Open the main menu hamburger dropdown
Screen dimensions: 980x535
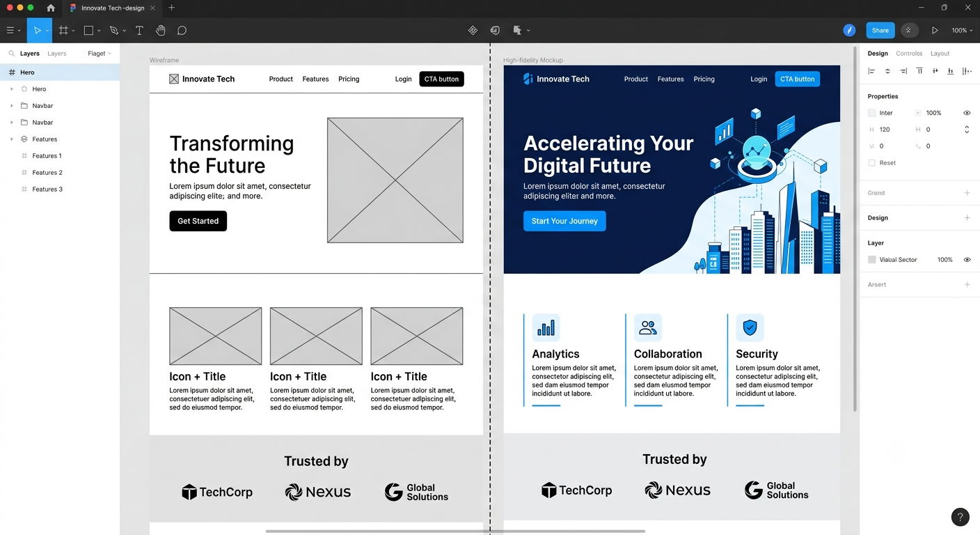[x=13, y=31]
